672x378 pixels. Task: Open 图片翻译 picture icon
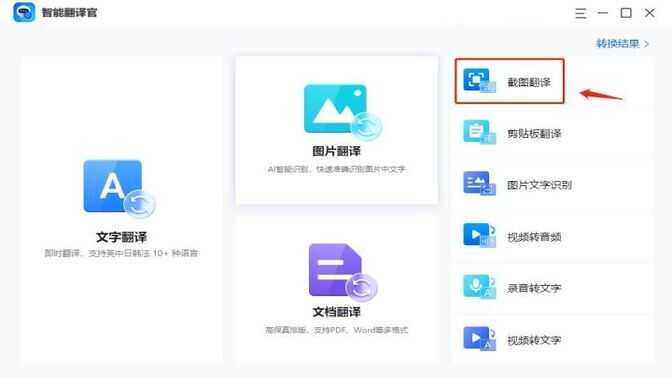coord(342,112)
